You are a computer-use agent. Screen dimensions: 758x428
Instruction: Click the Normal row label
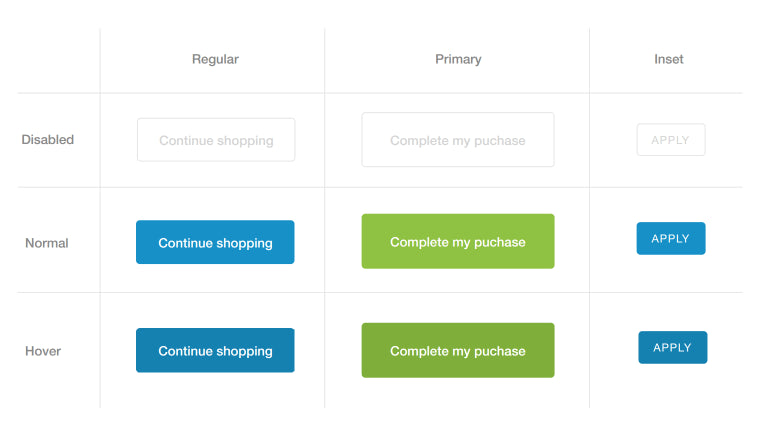click(x=46, y=243)
